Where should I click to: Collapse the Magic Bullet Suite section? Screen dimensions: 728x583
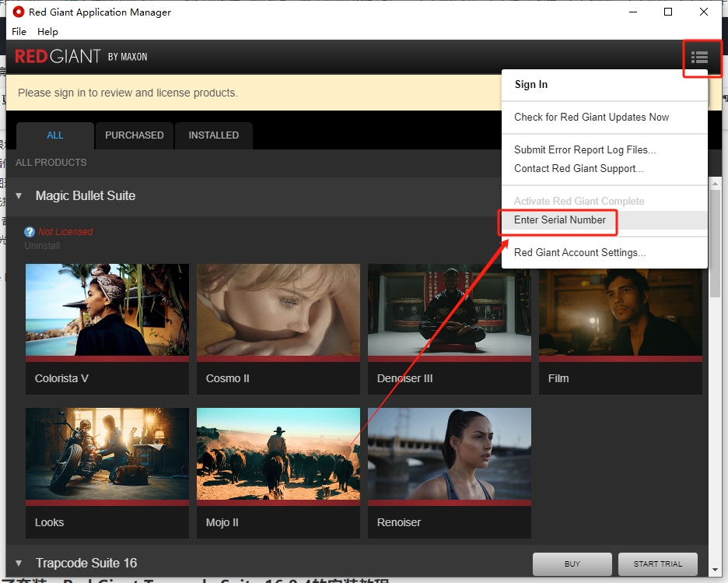tap(19, 196)
